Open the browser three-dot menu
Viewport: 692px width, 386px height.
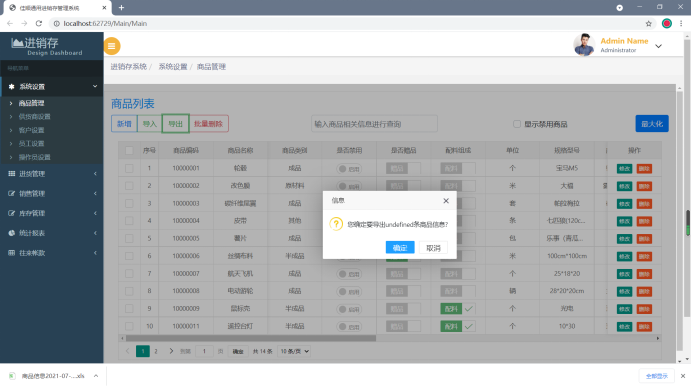tap(681, 24)
